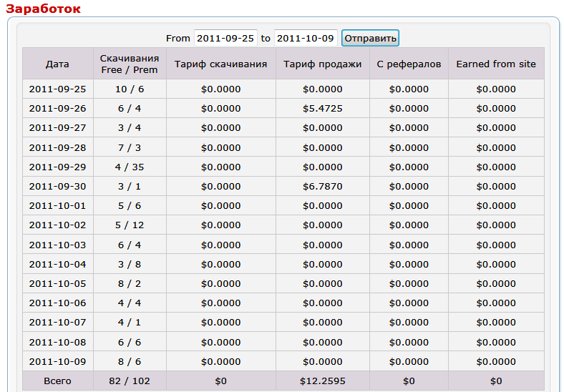Viewport: 564px width, 392px height.
Task: Click the Дата column header
Action: coord(57,64)
